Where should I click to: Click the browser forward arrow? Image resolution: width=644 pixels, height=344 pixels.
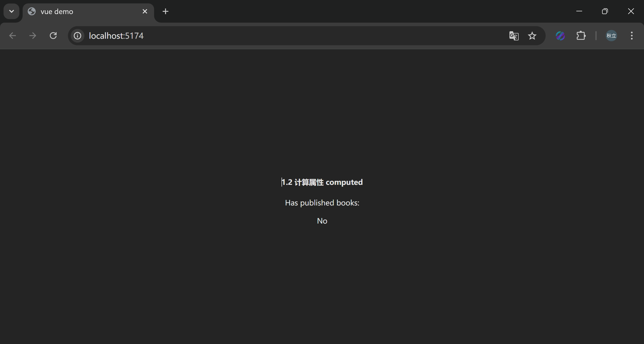[x=33, y=36]
